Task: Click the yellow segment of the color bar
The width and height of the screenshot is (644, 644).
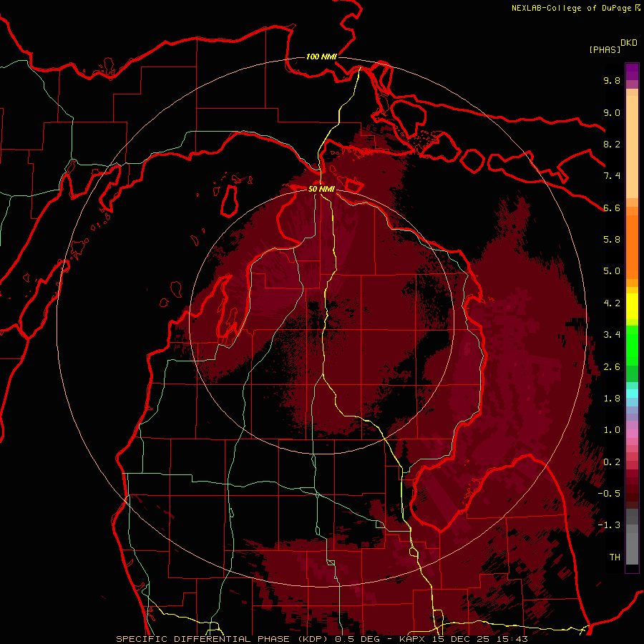Action: click(x=632, y=306)
